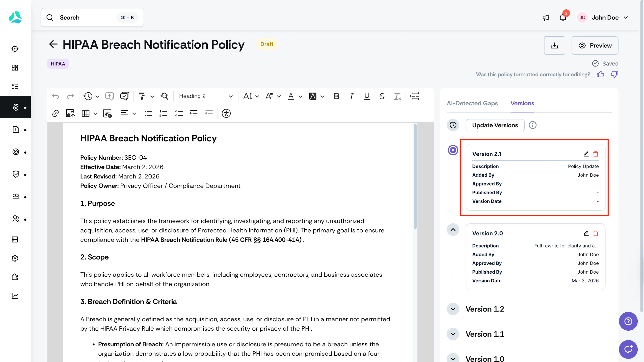The height and width of the screenshot is (362, 644).
Task: Click the Preview button
Action: point(595,45)
